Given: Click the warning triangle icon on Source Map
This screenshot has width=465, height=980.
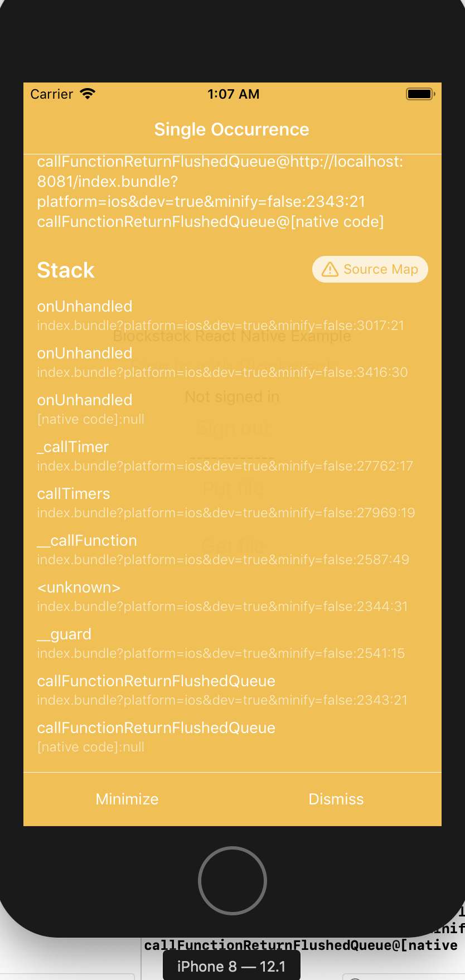Looking at the screenshot, I should 329,269.
